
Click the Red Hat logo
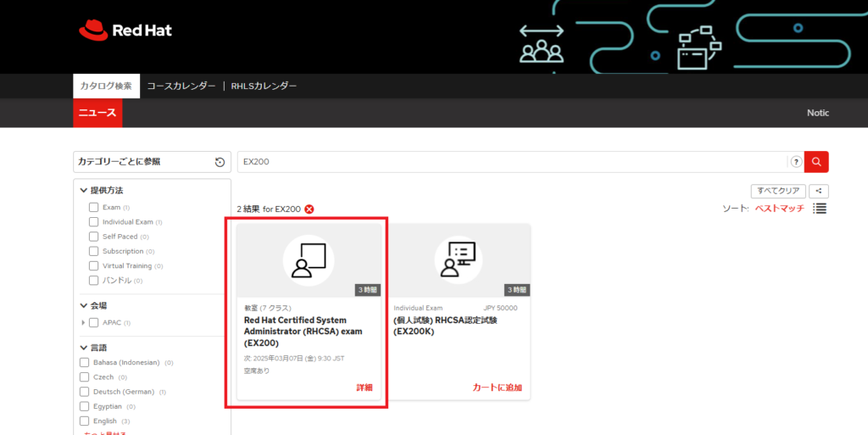[x=125, y=31]
